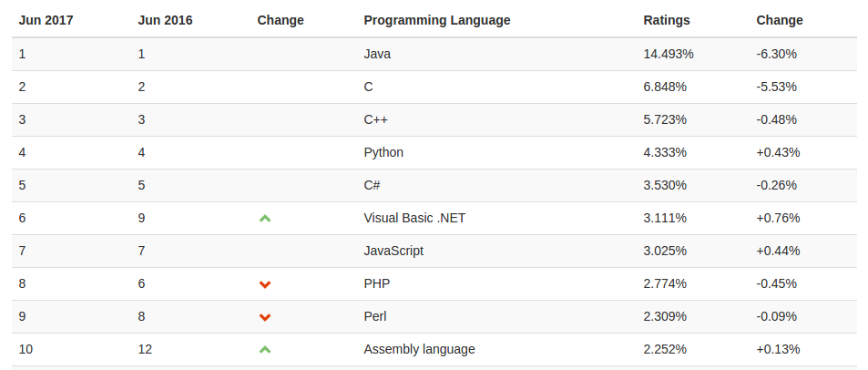Click the 2.252% rating value

[x=665, y=350]
